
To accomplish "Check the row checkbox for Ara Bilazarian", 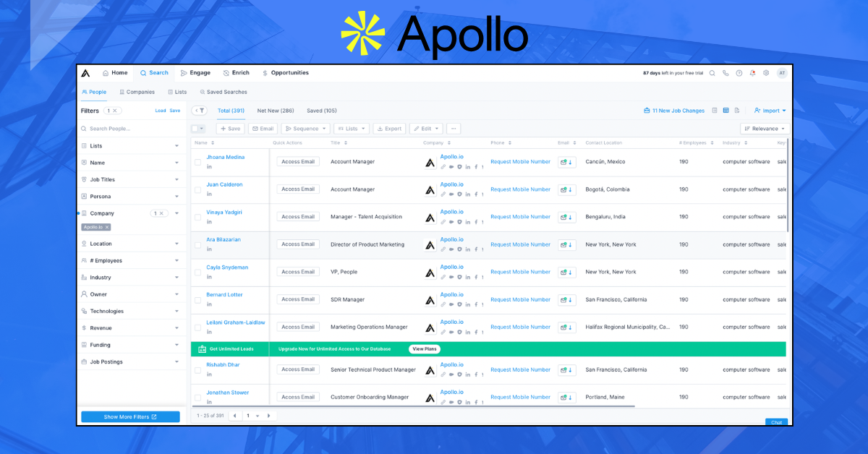I will coord(197,244).
